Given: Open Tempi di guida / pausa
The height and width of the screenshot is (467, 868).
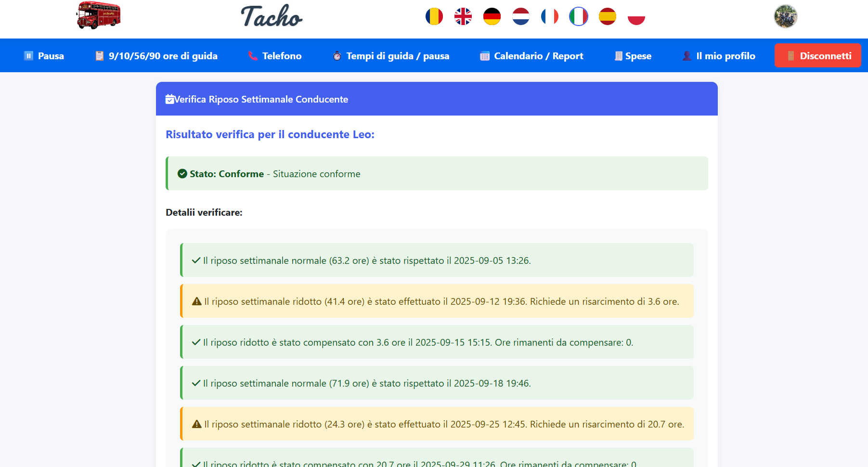Looking at the screenshot, I should [391, 56].
